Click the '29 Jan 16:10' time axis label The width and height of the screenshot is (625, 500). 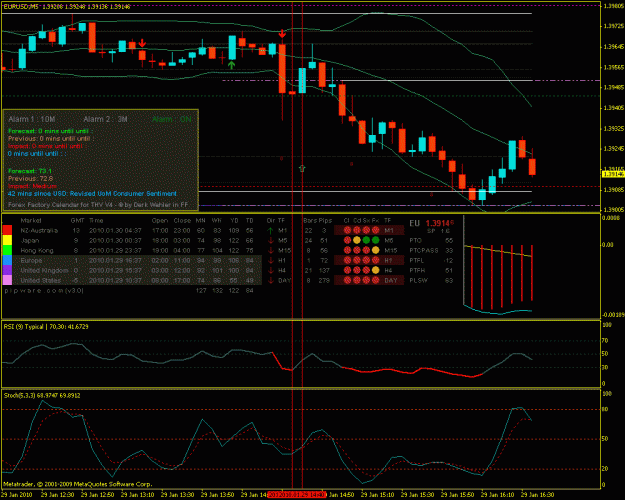(x=497, y=495)
